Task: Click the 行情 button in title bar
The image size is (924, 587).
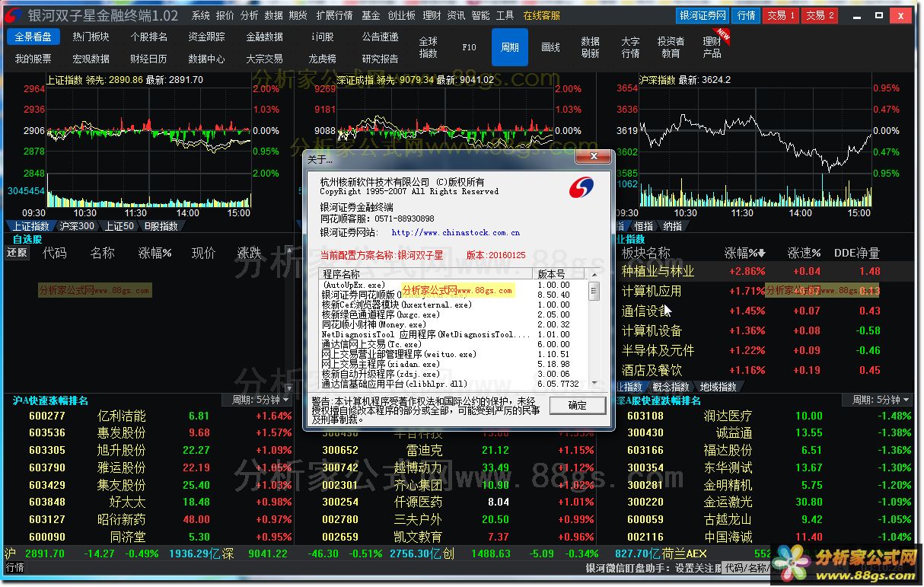Action: click(747, 15)
